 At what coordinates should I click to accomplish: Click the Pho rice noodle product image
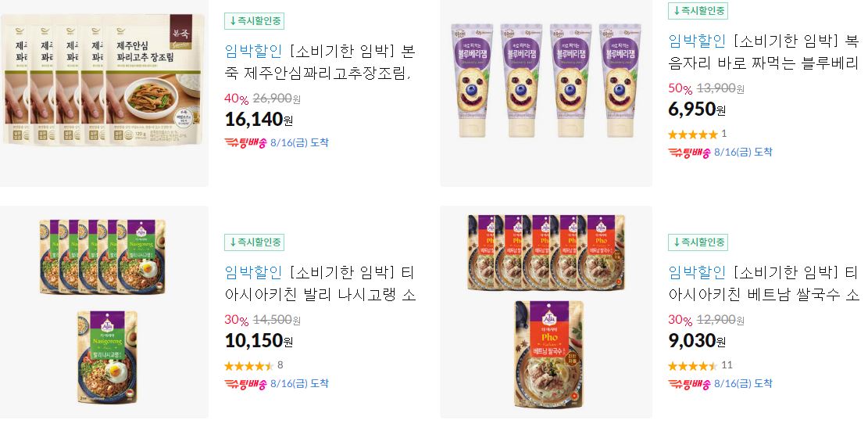click(x=546, y=312)
